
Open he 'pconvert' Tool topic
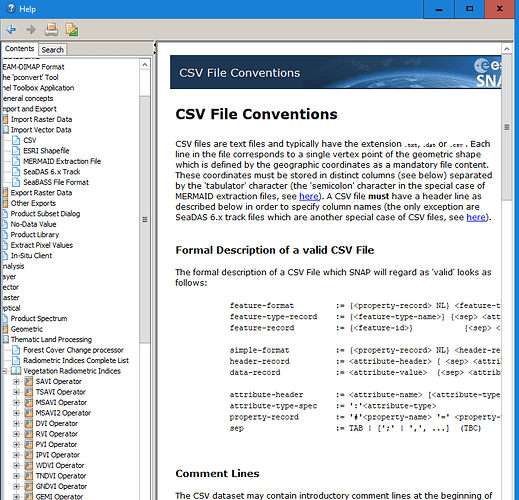point(30,77)
